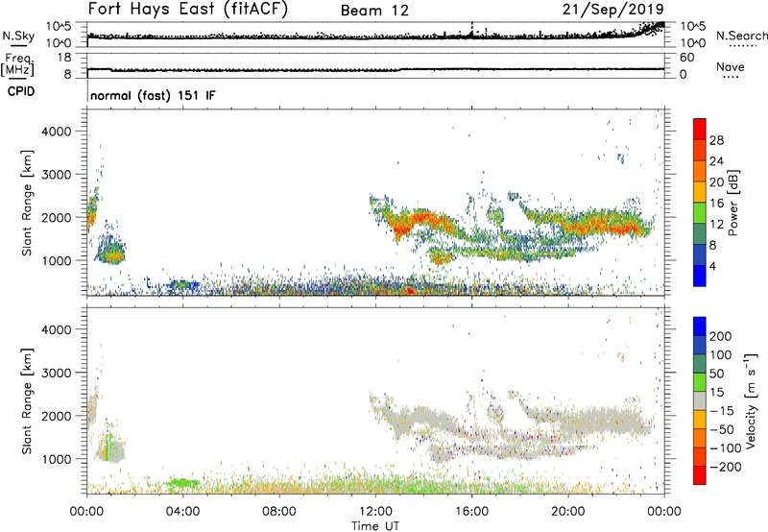The height and width of the screenshot is (532, 768).
Task: Click the 'Slant Range [km]' label of velocity panel
Action: (27, 400)
